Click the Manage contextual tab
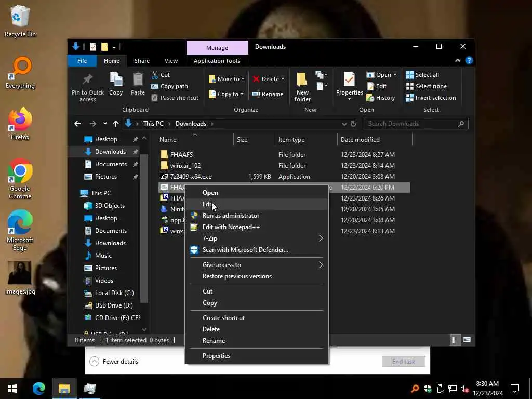The height and width of the screenshot is (399, 532). coord(217,48)
